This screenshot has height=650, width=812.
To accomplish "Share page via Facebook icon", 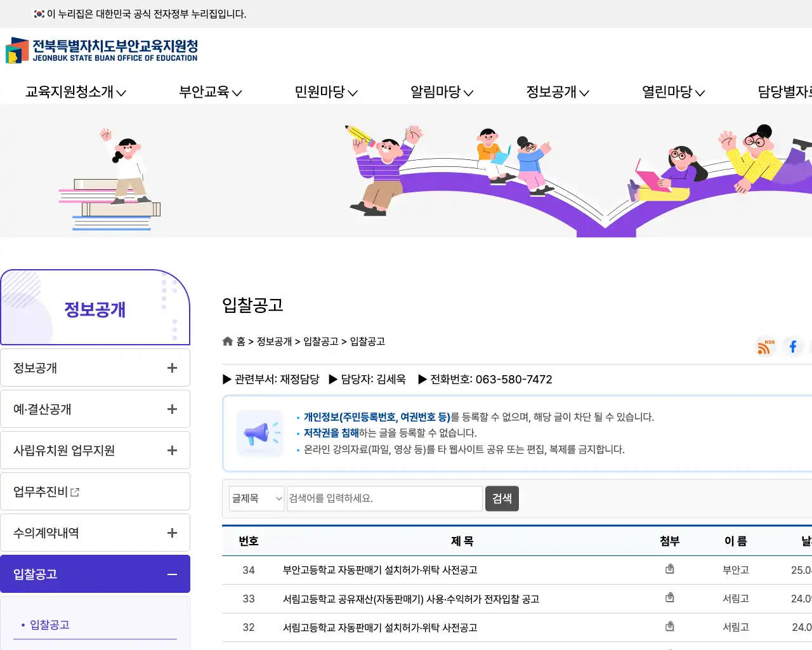I will (x=793, y=347).
